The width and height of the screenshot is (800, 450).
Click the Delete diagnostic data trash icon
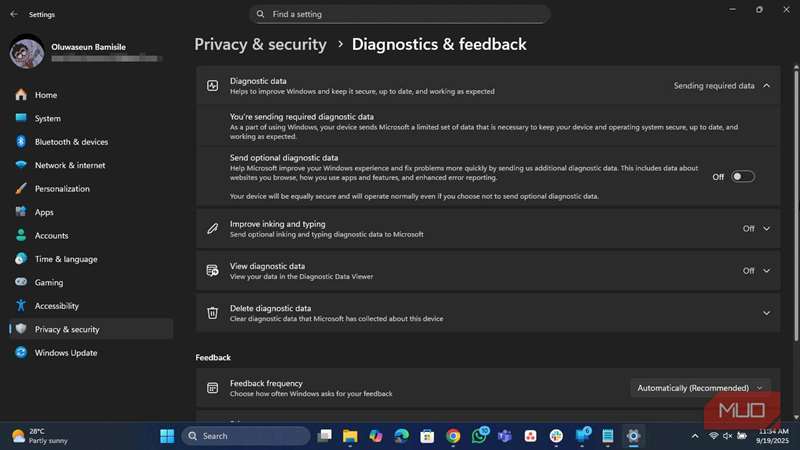pos(212,313)
